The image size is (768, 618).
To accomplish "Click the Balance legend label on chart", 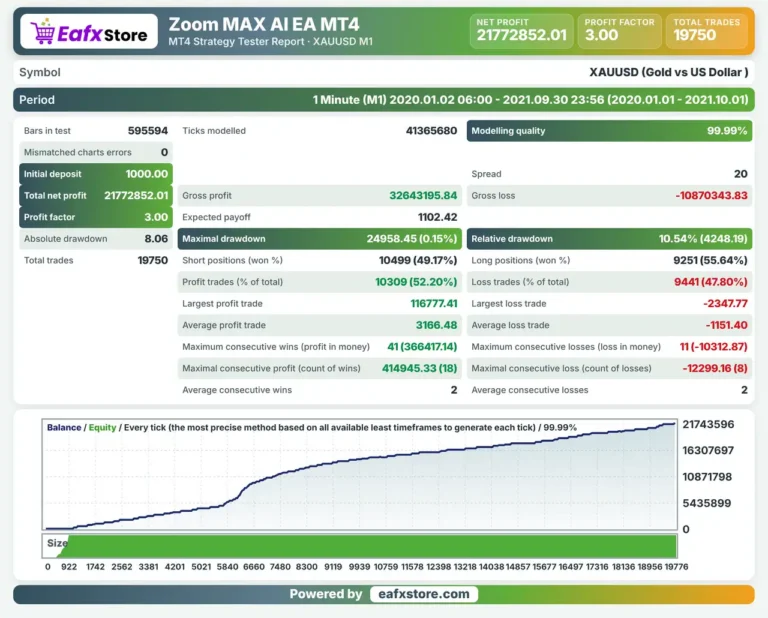I will (x=64, y=428).
